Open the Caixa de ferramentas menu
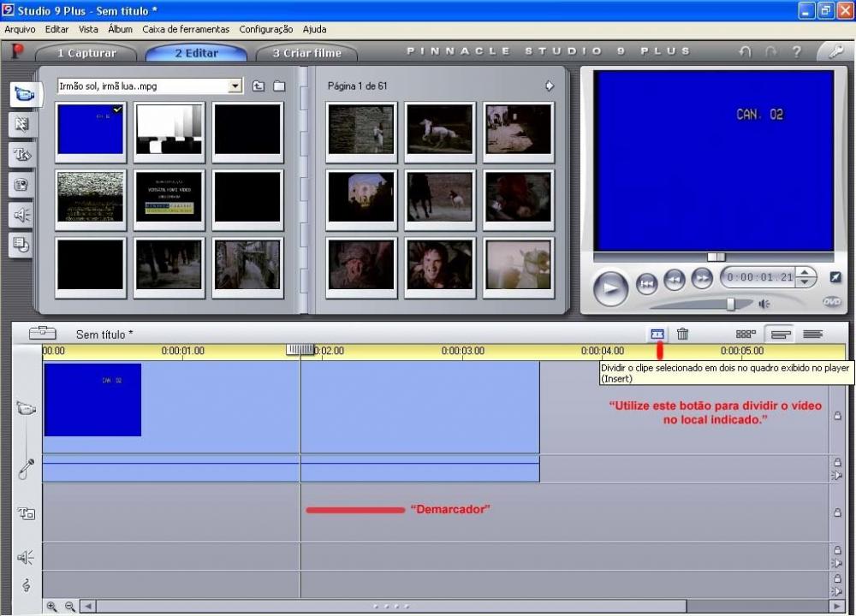 (186, 29)
